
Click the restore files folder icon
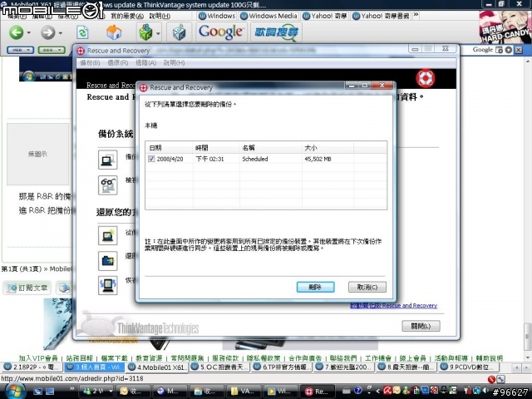tap(107, 260)
